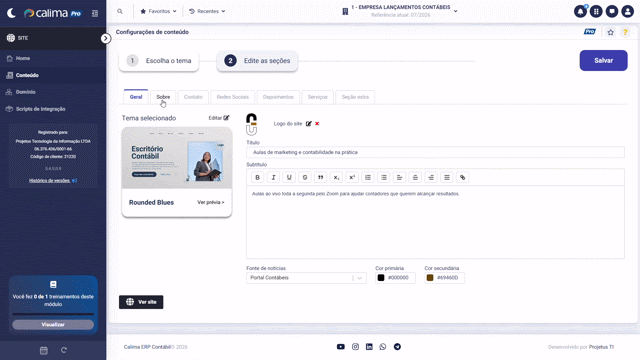Click Título input field
Viewport: 640px width, 360px height.
(435, 152)
